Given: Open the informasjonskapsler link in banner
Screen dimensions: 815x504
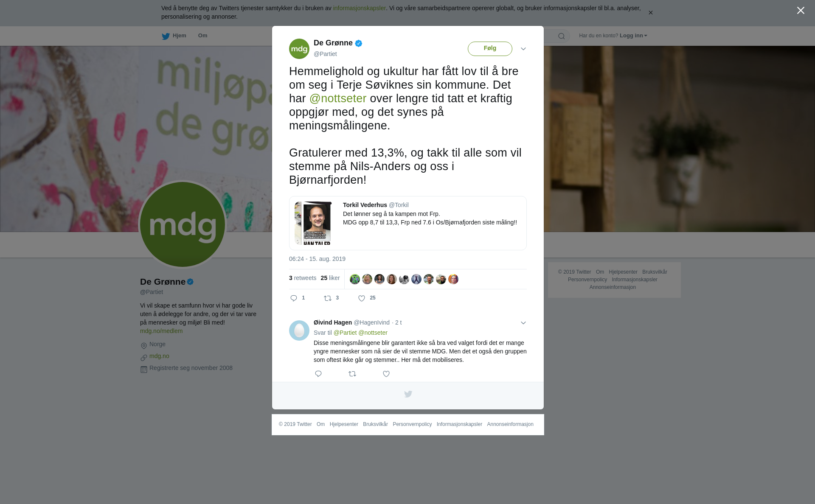Looking at the screenshot, I should (360, 8).
